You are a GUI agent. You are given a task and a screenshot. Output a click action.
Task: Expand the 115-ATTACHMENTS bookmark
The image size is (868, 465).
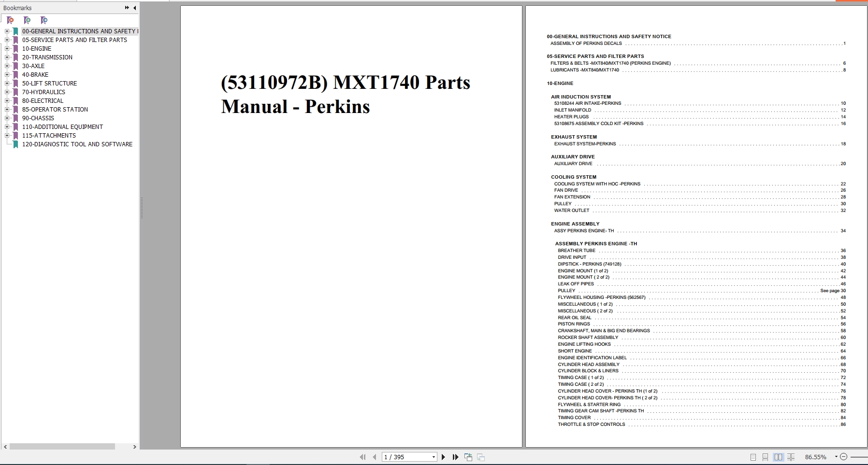7,136
